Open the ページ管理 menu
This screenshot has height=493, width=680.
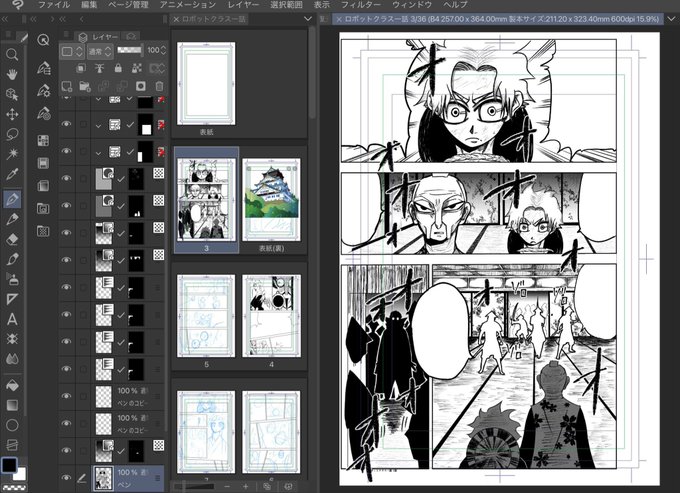(x=128, y=5)
